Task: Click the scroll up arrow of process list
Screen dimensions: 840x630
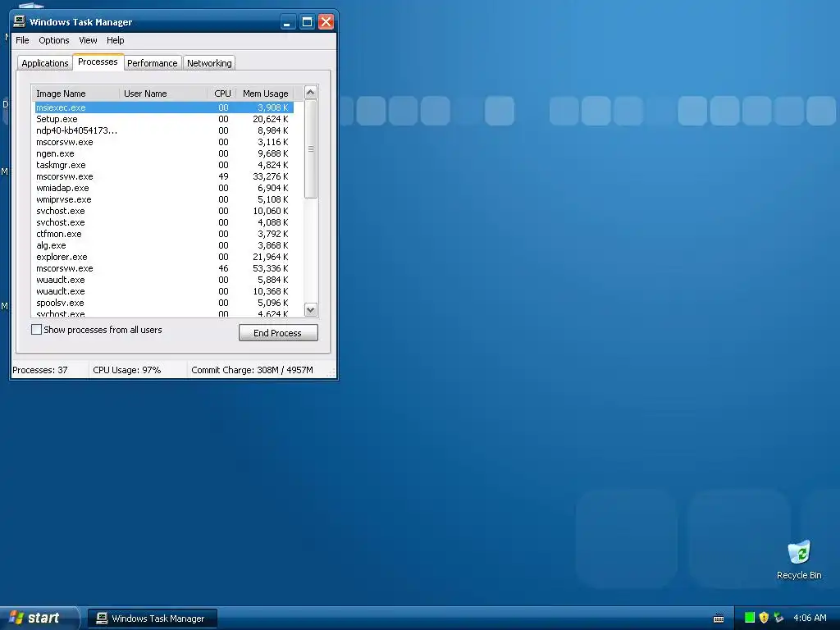Action: [x=311, y=93]
